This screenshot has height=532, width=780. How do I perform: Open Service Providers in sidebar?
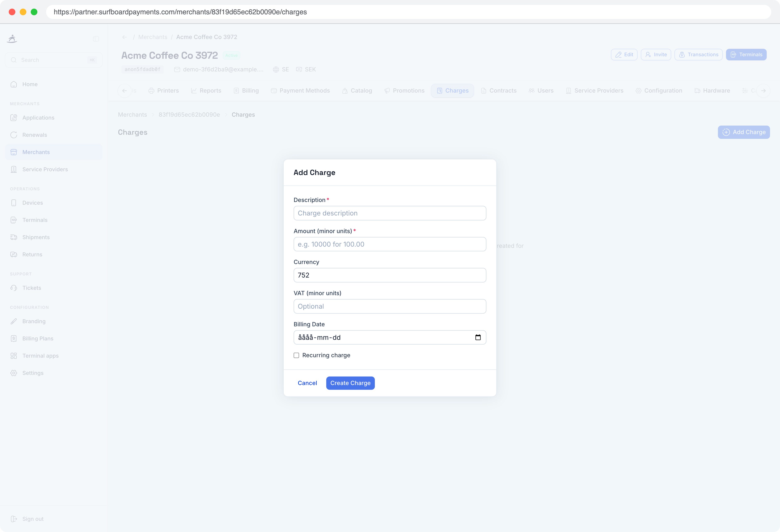[54, 169]
